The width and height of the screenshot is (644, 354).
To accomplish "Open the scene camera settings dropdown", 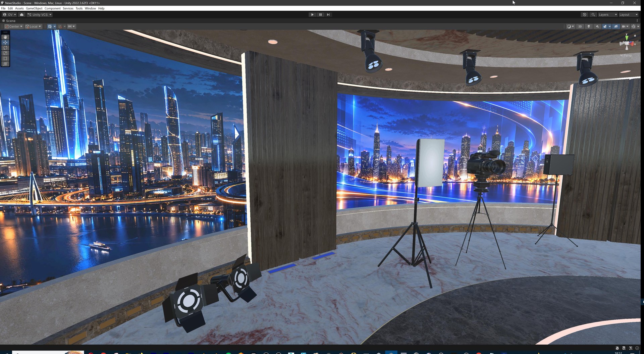I will (625, 27).
